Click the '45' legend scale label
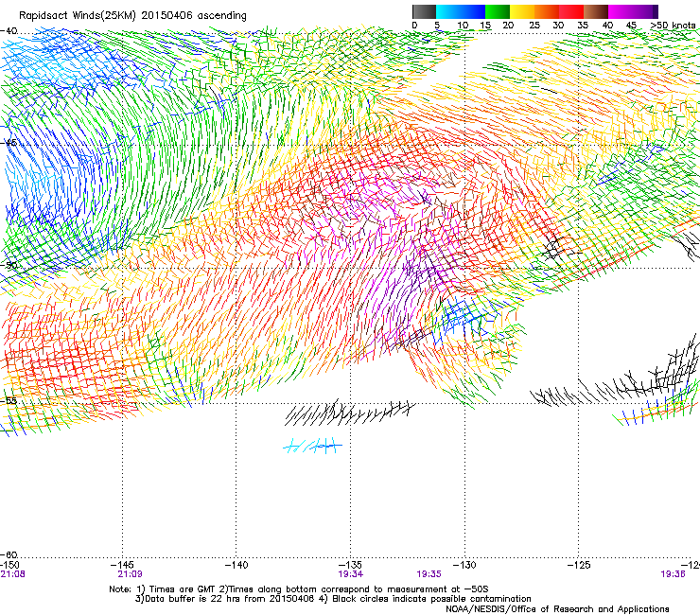Image resolution: width=700 pixels, height=615 pixels. point(631,26)
